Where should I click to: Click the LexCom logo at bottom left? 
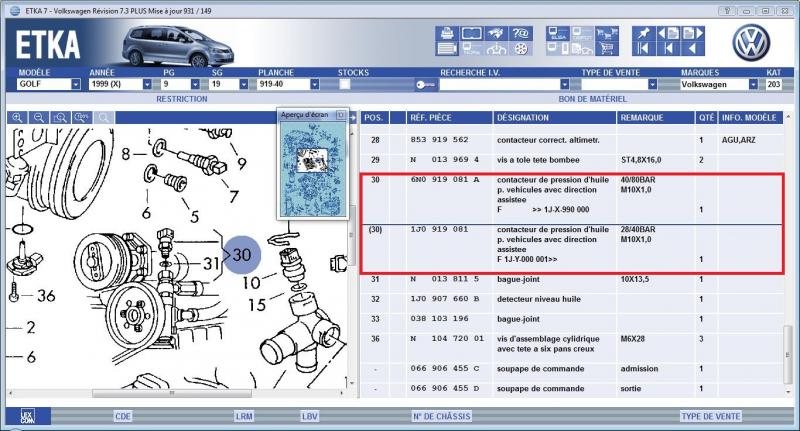28,416
